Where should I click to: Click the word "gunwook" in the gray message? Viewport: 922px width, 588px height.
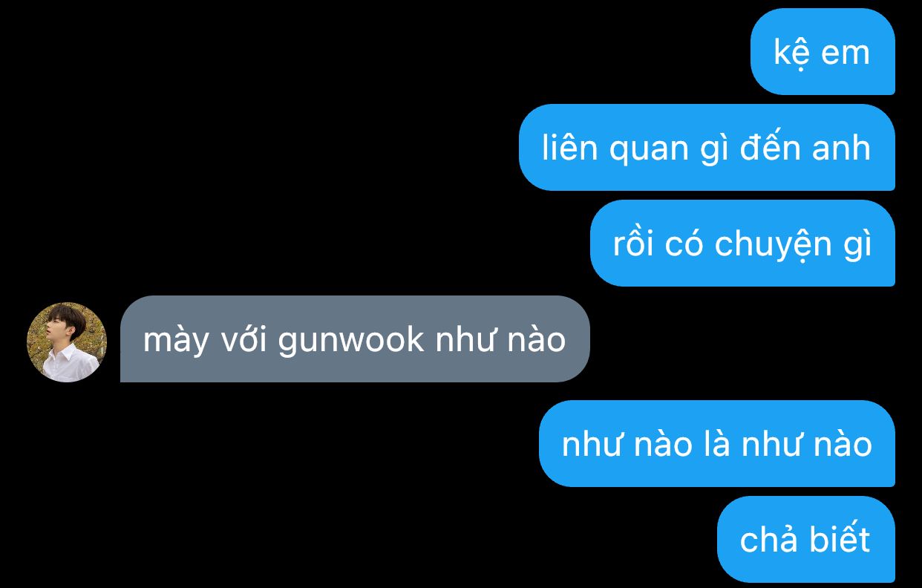click(351, 340)
